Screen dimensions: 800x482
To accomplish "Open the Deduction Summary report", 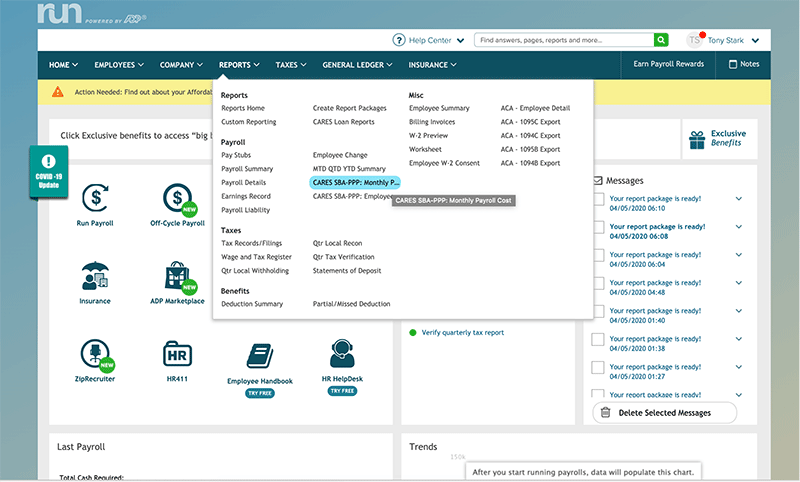I will [x=252, y=304].
